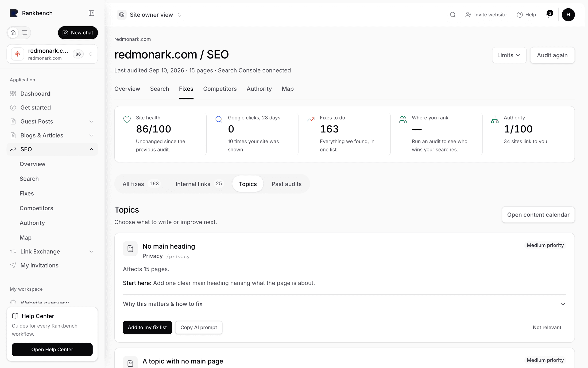Click the Google clicks magnifier icon
588x368 pixels.
coord(219,119)
